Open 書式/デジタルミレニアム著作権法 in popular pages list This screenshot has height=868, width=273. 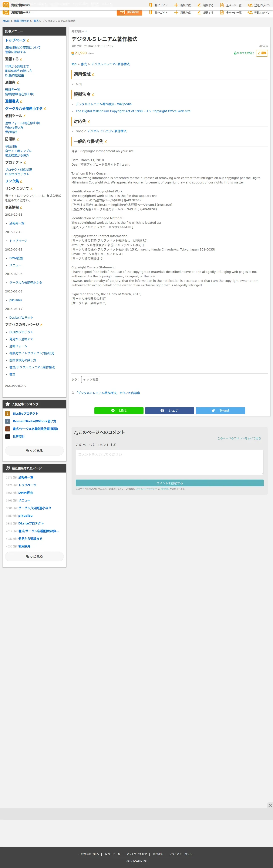(x=32, y=367)
